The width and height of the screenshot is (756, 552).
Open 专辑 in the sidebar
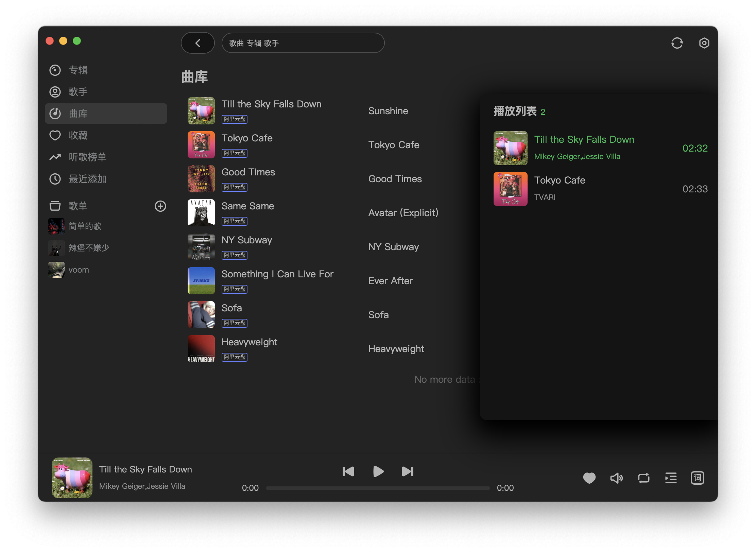(x=78, y=70)
